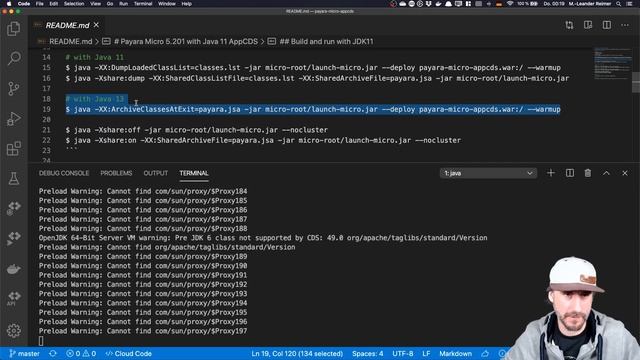Synchronize changes icon in status bar
The width and height of the screenshot is (640, 360).
pos(53,353)
